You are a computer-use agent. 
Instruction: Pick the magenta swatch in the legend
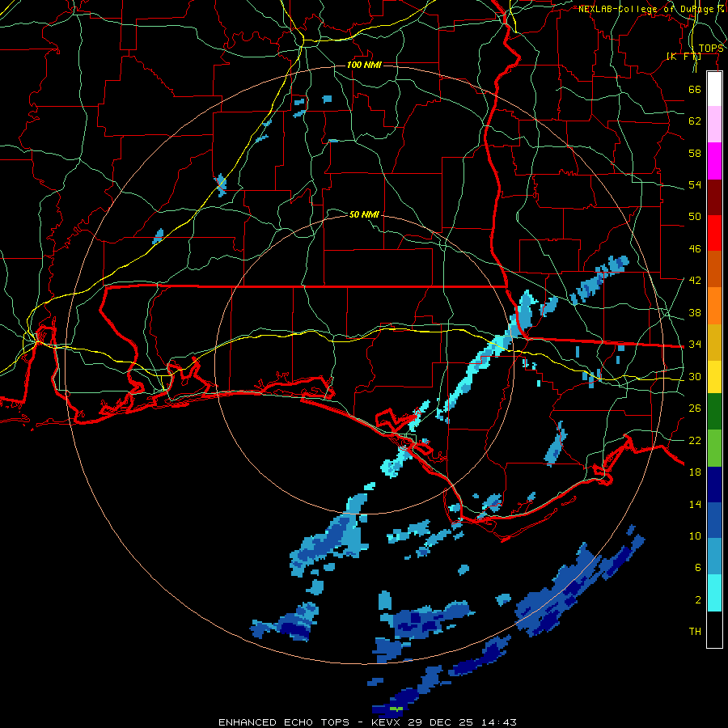click(x=714, y=161)
